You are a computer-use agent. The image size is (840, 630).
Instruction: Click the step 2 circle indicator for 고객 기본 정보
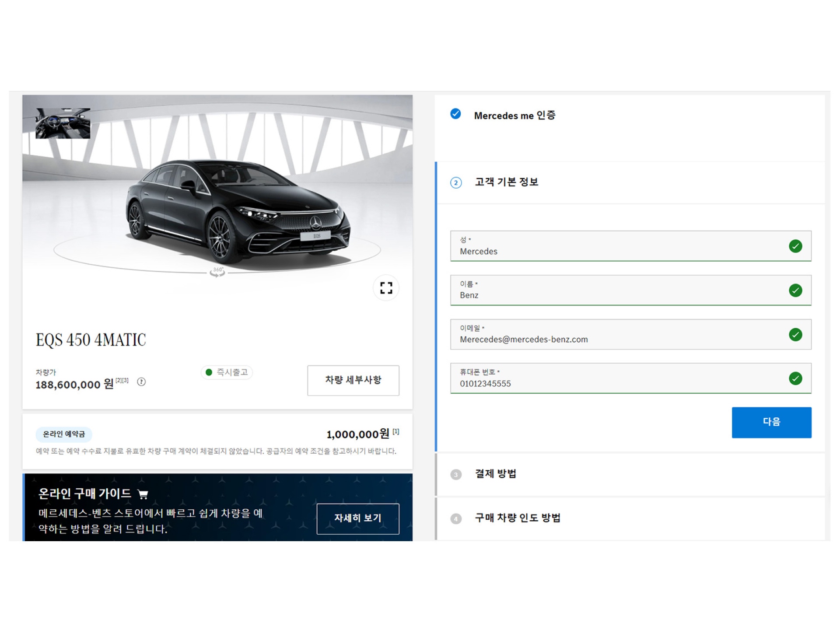coord(456,182)
